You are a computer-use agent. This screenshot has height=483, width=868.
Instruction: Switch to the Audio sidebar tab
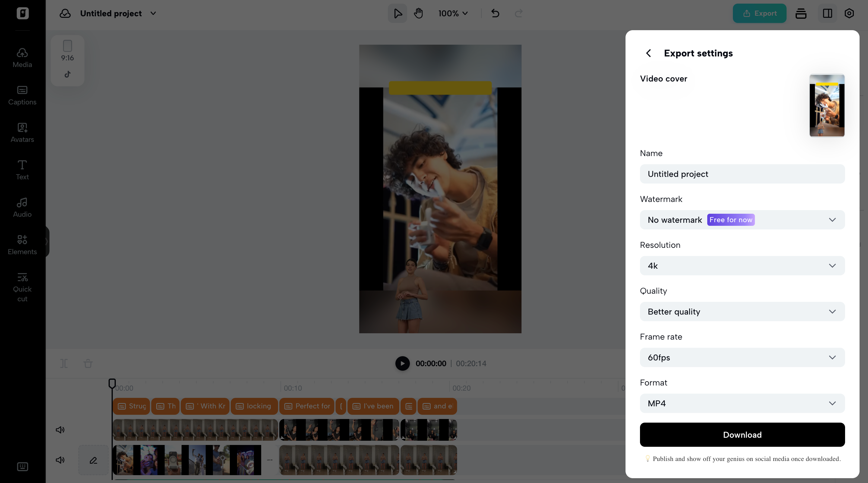[x=22, y=207]
